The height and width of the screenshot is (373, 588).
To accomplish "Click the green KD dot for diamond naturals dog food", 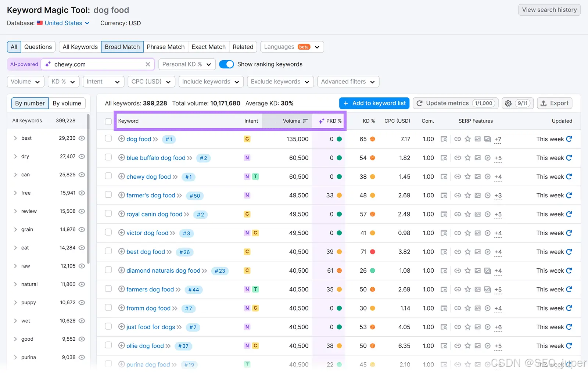I will click(372, 270).
